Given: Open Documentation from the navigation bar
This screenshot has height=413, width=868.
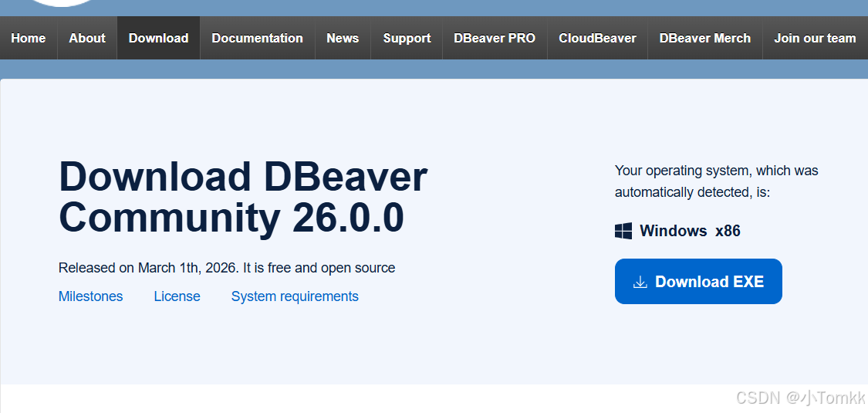Looking at the screenshot, I should [x=258, y=38].
